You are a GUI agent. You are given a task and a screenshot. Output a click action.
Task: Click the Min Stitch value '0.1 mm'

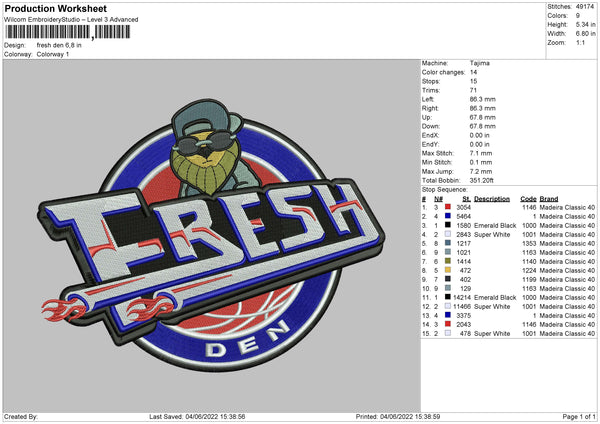481,162
